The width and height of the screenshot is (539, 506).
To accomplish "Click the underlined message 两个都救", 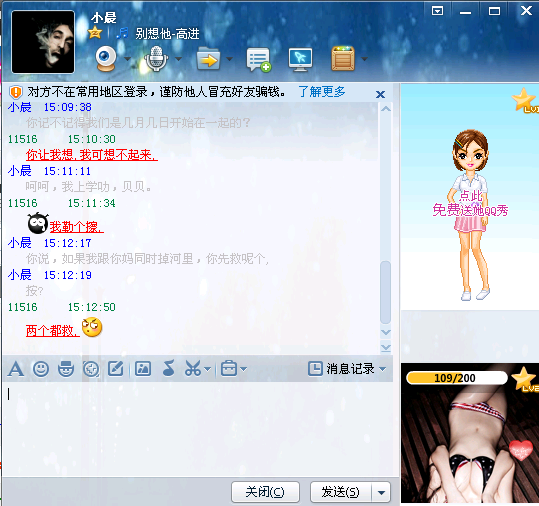I will tap(53, 331).
